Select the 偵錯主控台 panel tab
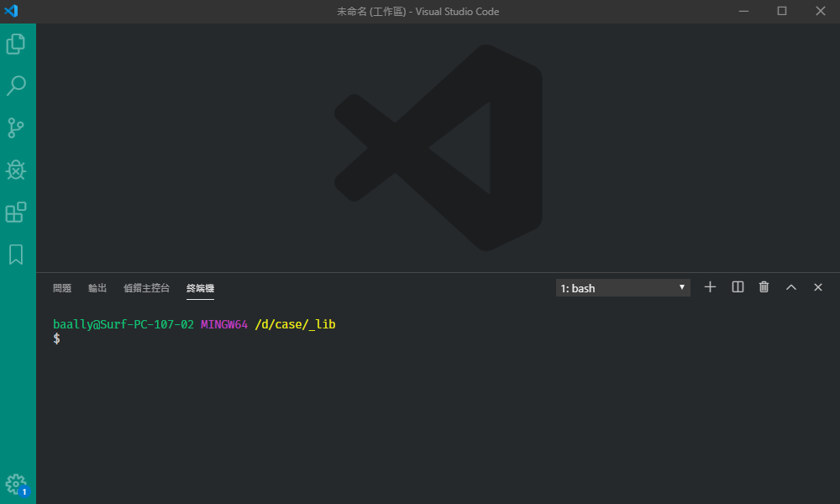The height and width of the screenshot is (504, 840). tap(146, 287)
